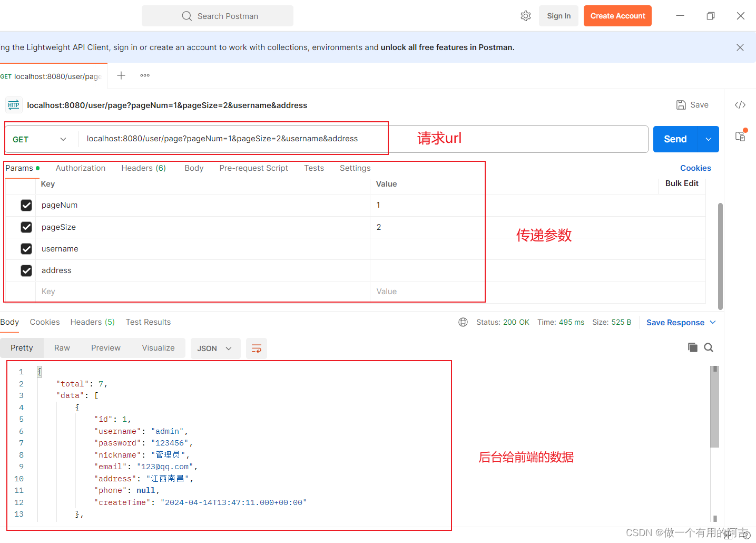Image resolution: width=756 pixels, height=543 pixels.
Task: Select the localhost:8080/user/page request tab
Action: click(54, 76)
